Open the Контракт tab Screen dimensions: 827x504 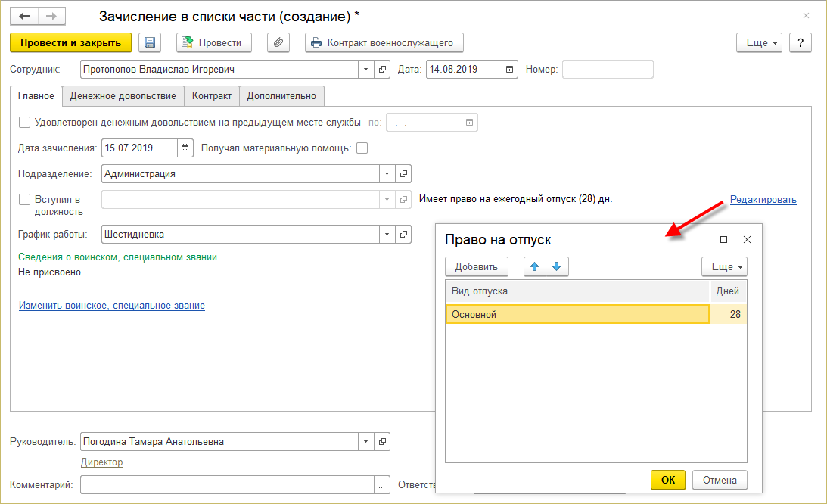coord(212,96)
